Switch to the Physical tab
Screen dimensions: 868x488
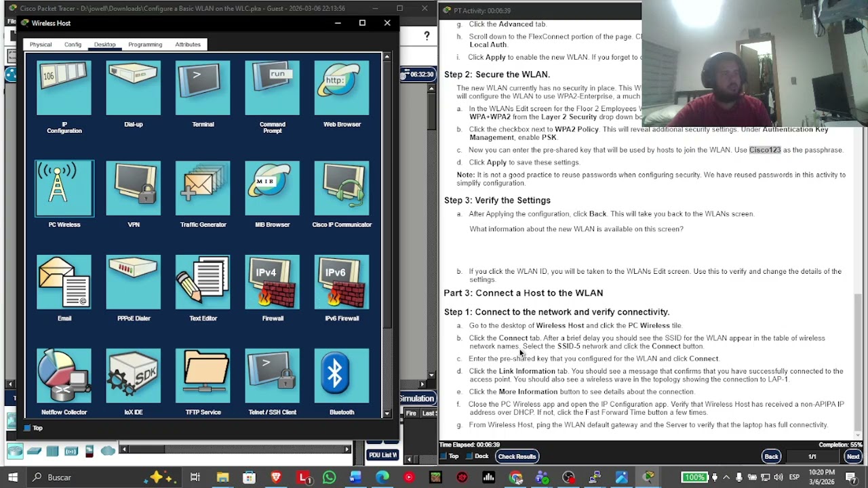(x=41, y=45)
